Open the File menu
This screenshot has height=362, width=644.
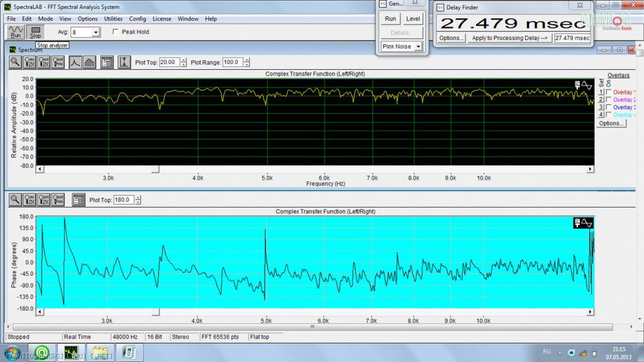tap(11, 19)
